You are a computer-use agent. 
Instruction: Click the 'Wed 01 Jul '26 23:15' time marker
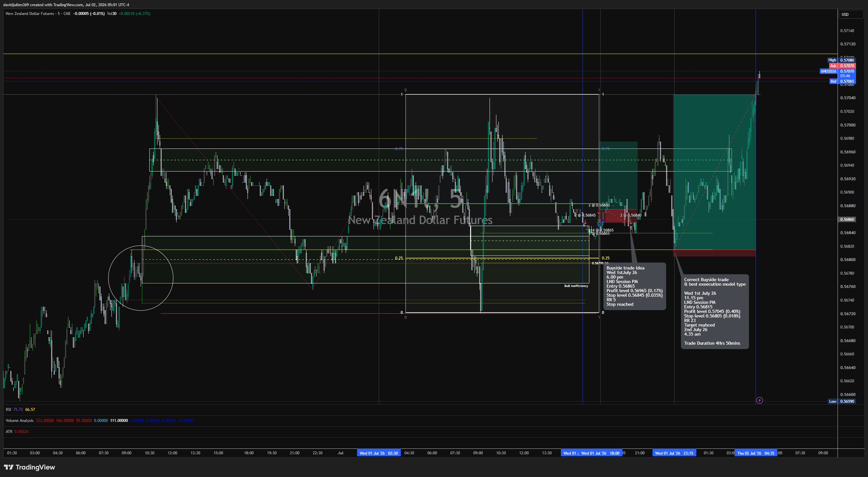point(674,453)
